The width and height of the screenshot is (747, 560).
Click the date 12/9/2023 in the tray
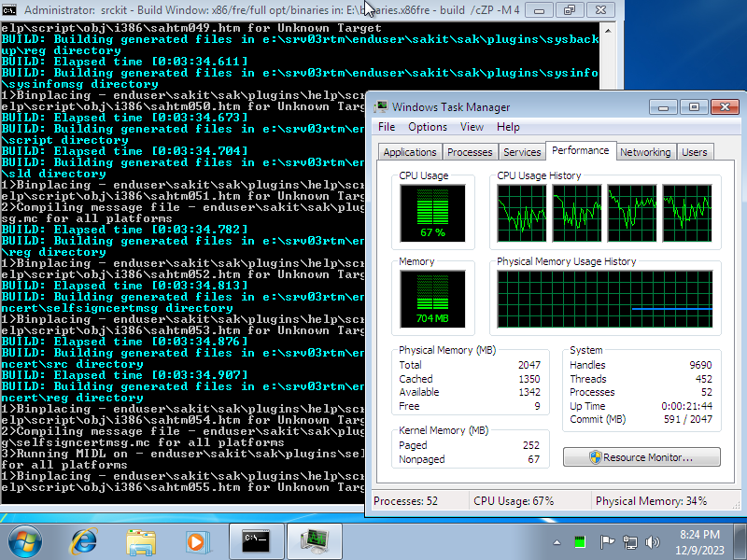click(699, 550)
